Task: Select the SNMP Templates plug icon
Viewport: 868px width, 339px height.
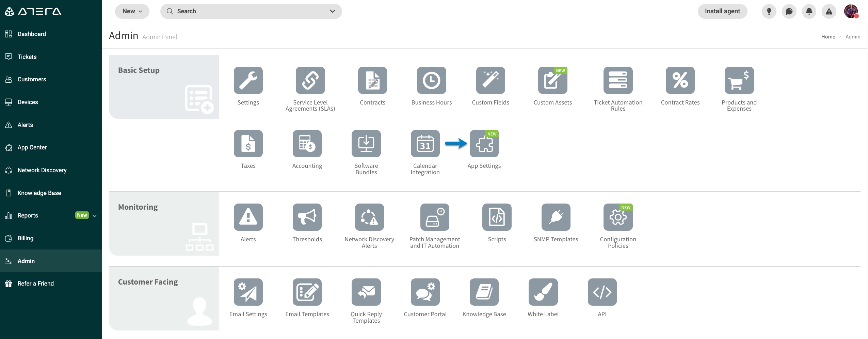Action: click(x=556, y=217)
